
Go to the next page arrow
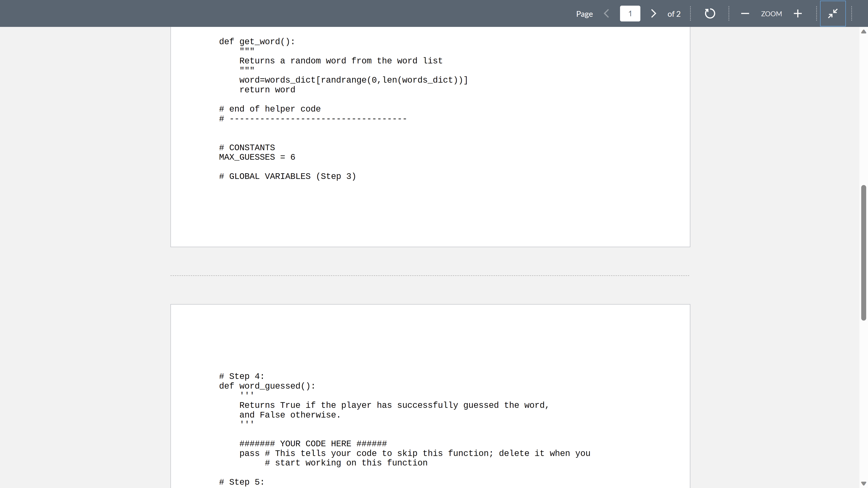point(653,14)
